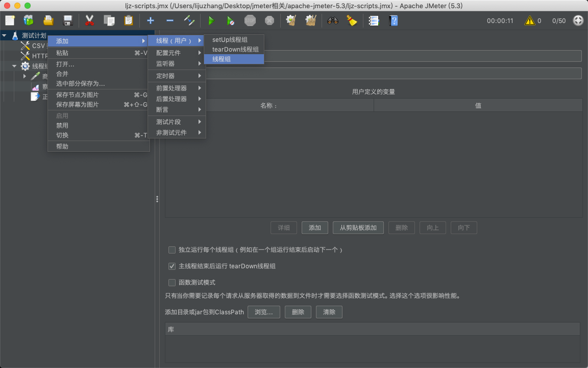Click 从剪贴板添加 button
This screenshot has width=588, height=368.
(x=358, y=228)
